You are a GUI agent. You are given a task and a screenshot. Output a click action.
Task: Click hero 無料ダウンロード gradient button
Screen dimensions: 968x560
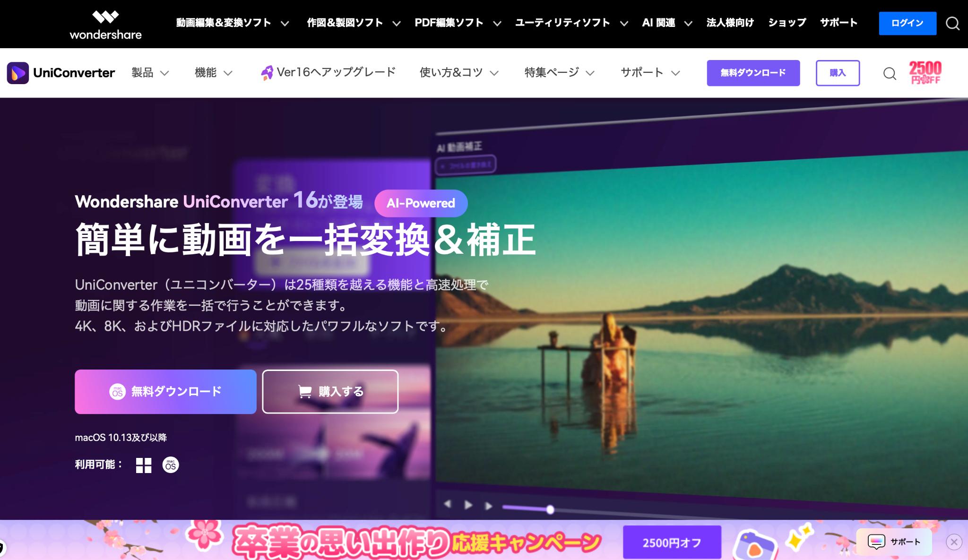click(165, 392)
